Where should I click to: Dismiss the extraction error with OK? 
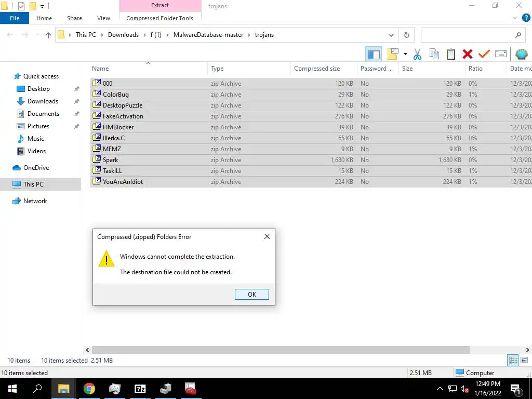point(252,294)
